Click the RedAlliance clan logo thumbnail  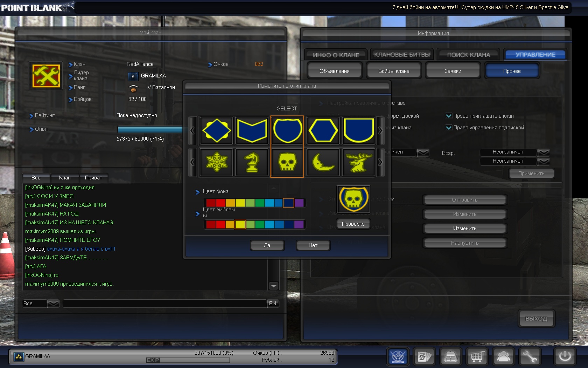(46, 76)
